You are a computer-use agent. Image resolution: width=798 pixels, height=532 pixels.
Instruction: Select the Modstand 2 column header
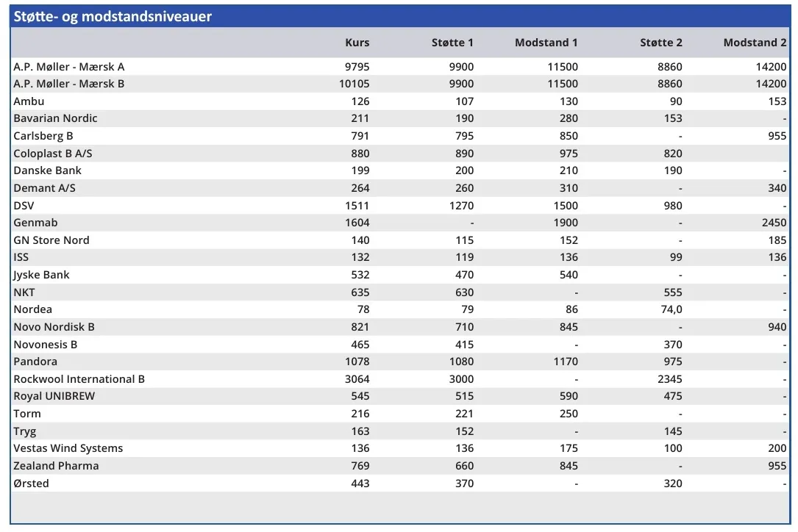(755, 43)
